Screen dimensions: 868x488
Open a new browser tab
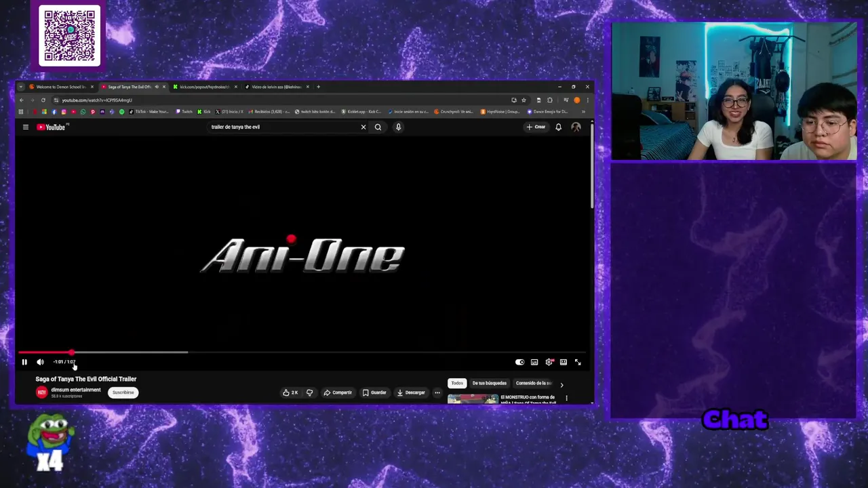318,87
